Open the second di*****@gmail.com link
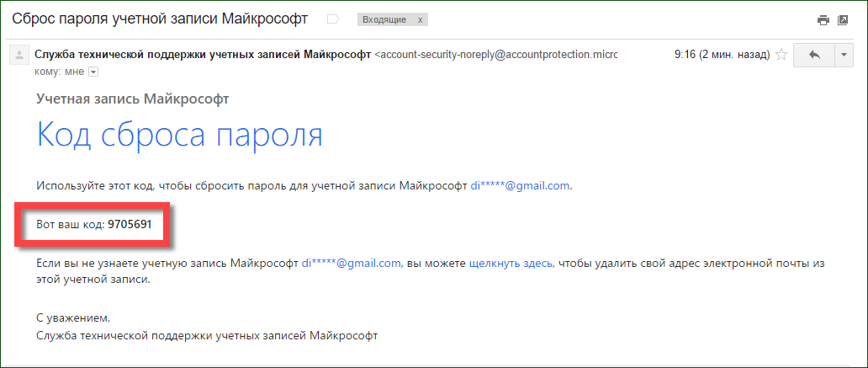 [x=351, y=264]
